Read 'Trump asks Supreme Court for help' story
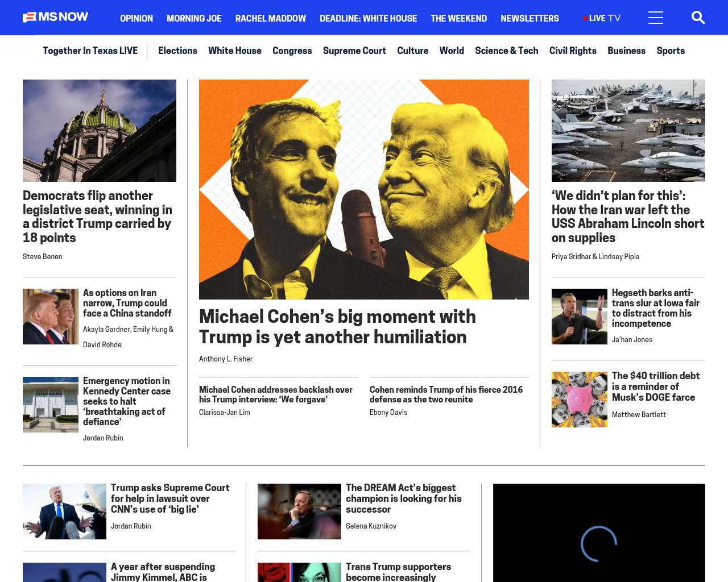Viewport: 728px width, 582px height. coord(170,498)
